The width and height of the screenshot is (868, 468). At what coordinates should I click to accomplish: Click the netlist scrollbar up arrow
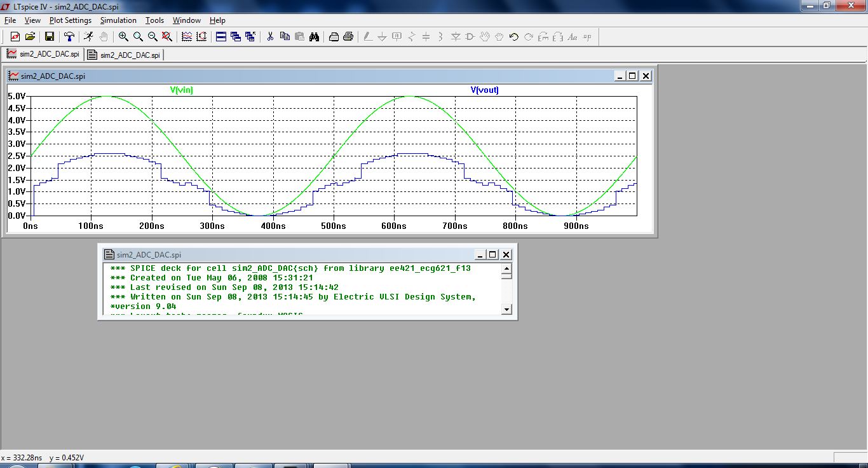(x=506, y=268)
